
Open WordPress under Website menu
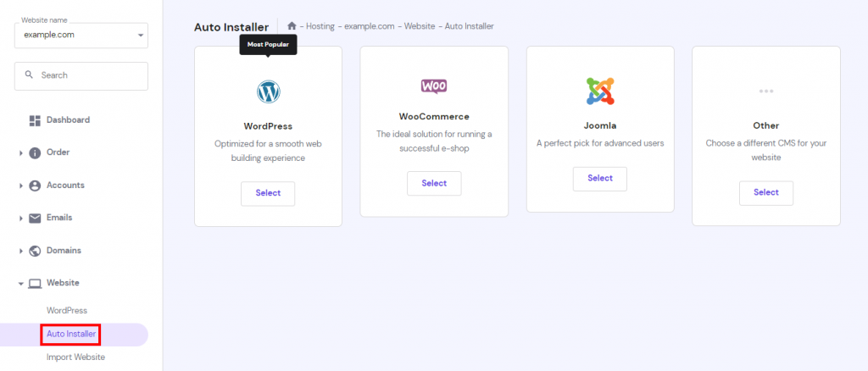tap(66, 311)
